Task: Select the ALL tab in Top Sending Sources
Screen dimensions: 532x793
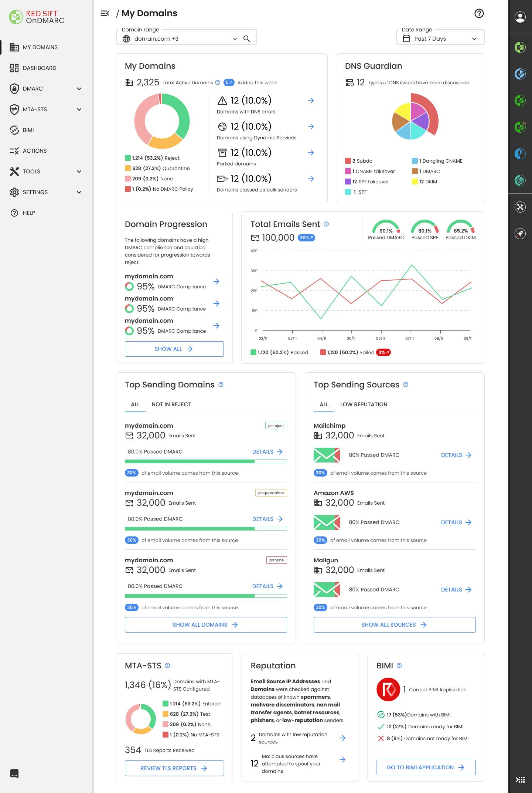Action: (x=324, y=404)
